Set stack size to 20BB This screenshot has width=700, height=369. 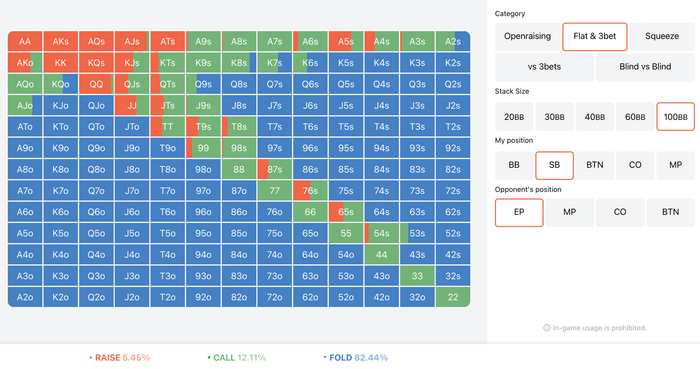(x=514, y=117)
